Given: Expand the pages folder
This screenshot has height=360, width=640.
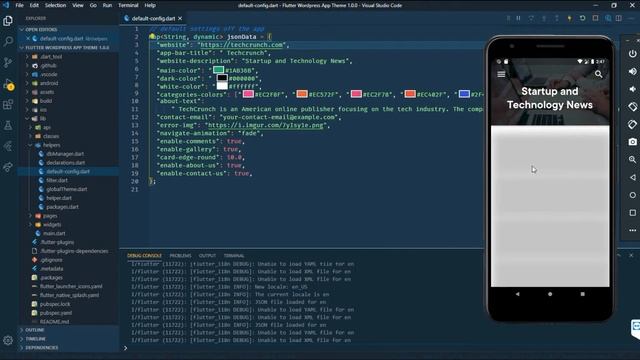Looking at the screenshot, I should 50,216.
